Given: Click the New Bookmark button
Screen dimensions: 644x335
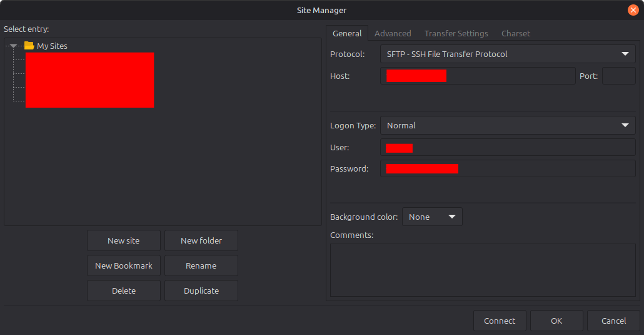Looking at the screenshot, I should 124,265.
